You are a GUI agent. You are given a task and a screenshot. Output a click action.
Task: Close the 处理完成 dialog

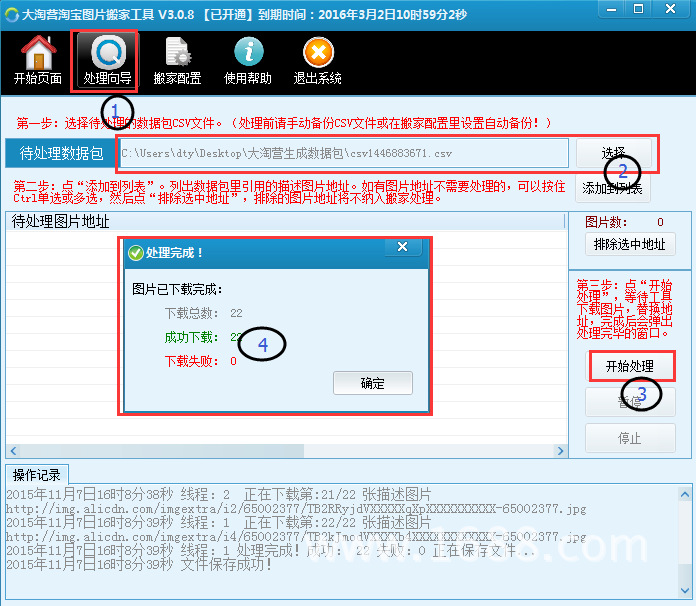click(403, 247)
